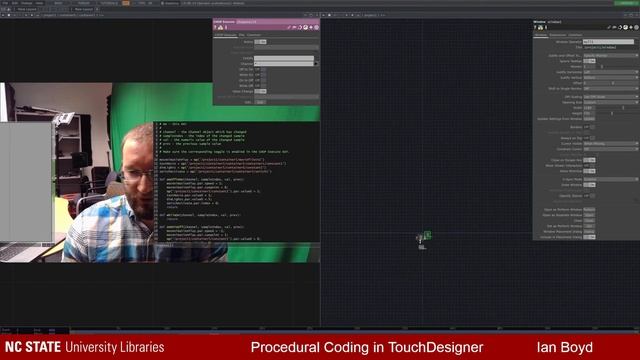
Task: Open Python help icon in Window panel
Action: 540,27
